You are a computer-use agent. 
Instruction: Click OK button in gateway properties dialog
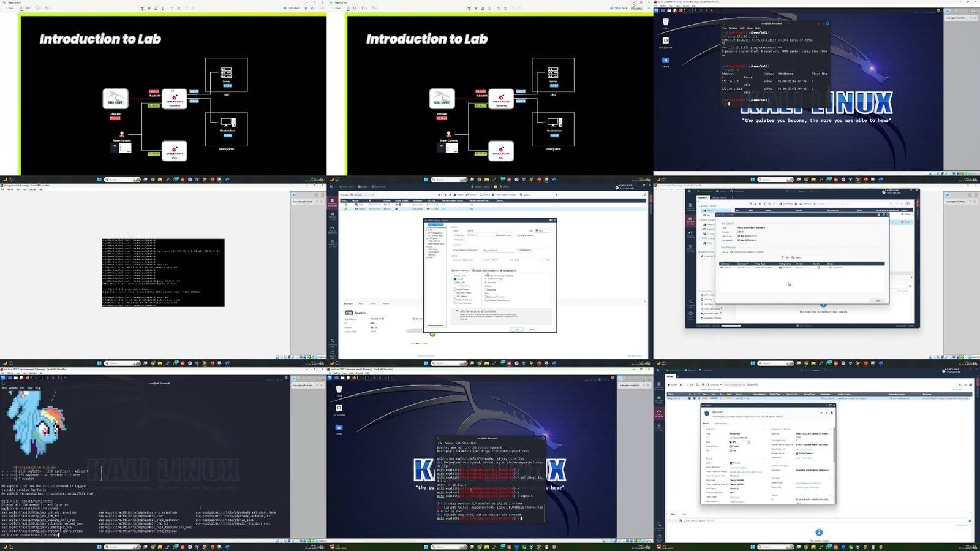point(517,329)
